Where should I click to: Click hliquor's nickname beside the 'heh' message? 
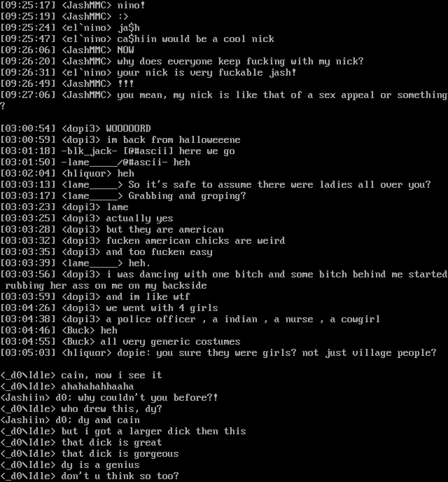[86, 173]
